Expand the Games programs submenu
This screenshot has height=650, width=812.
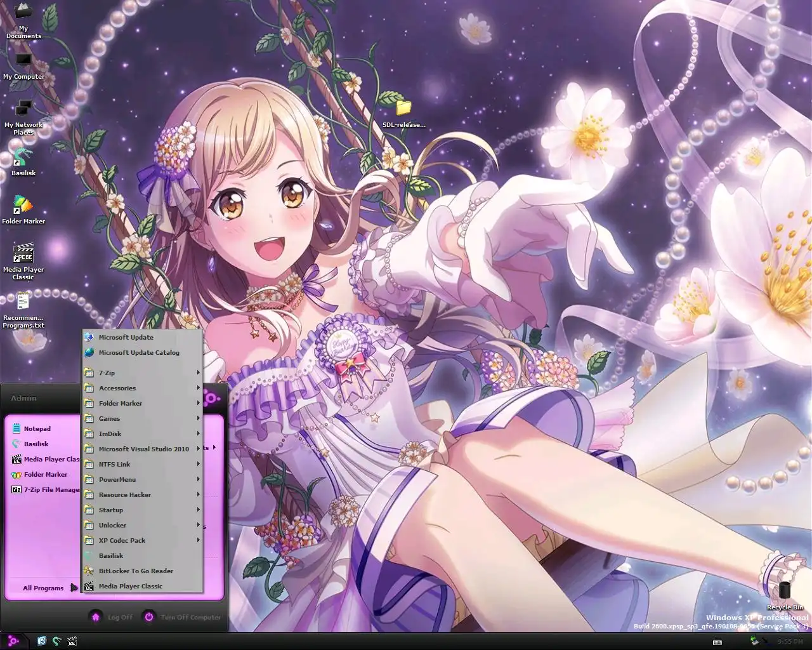tap(142, 418)
